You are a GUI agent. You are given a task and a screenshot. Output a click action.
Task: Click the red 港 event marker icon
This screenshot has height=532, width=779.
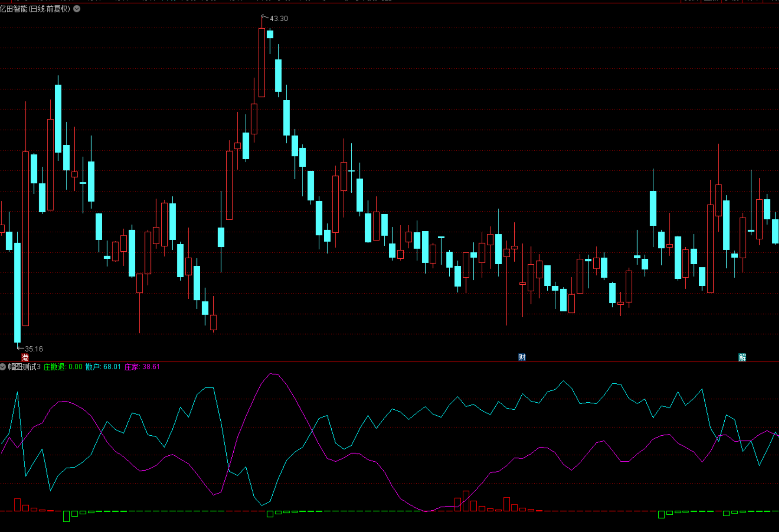[25, 357]
